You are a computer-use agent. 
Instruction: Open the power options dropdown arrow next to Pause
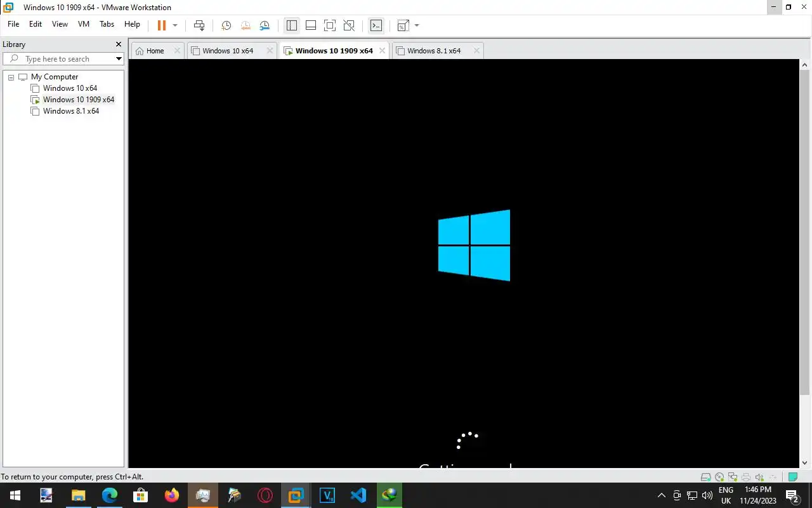pyautogui.click(x=175, y=25)
